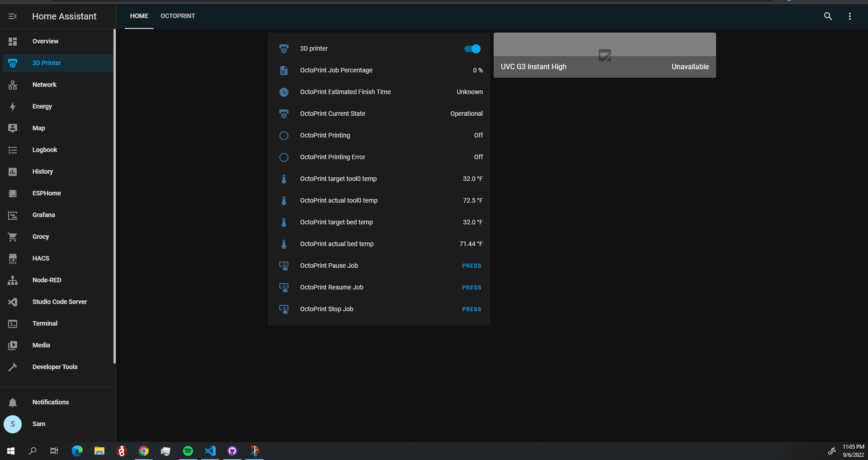
Task: Click the 32.0 °F target tool0 value
Action: 473,179
